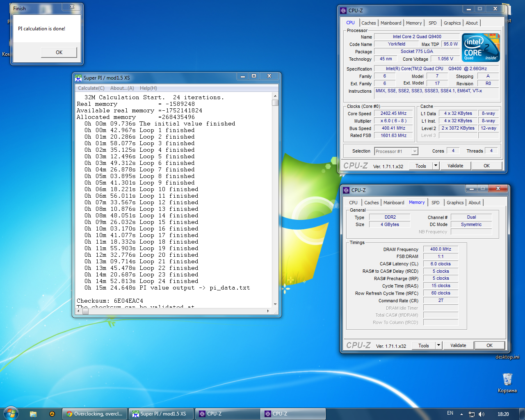This screenshot has height=420, width=525.
Task: Switch to About tab in top CPU-Z
Action: coord(472,23)
